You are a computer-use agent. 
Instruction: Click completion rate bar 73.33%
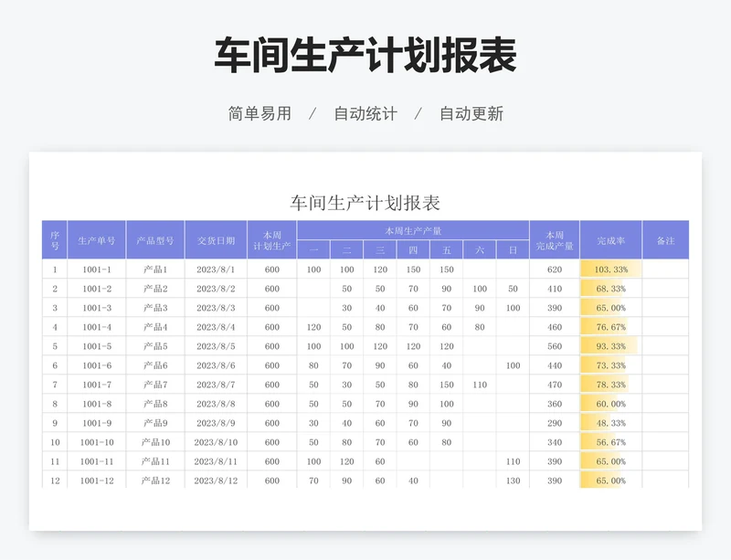(x=610, y=365)
